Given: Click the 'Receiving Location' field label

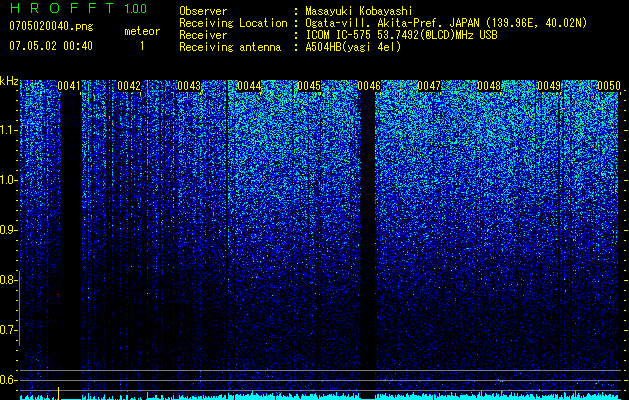Looking at the screenshot, I should point(233,23).
